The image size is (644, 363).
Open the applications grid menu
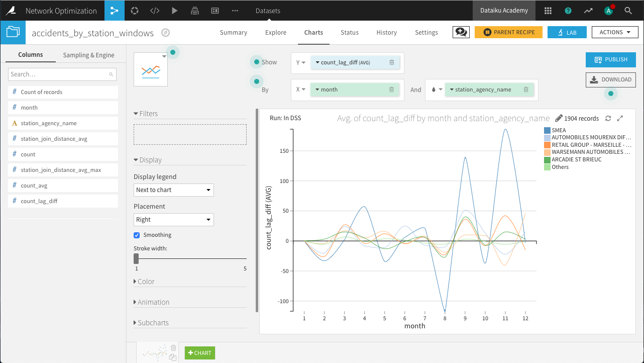(x=548, y=11)
